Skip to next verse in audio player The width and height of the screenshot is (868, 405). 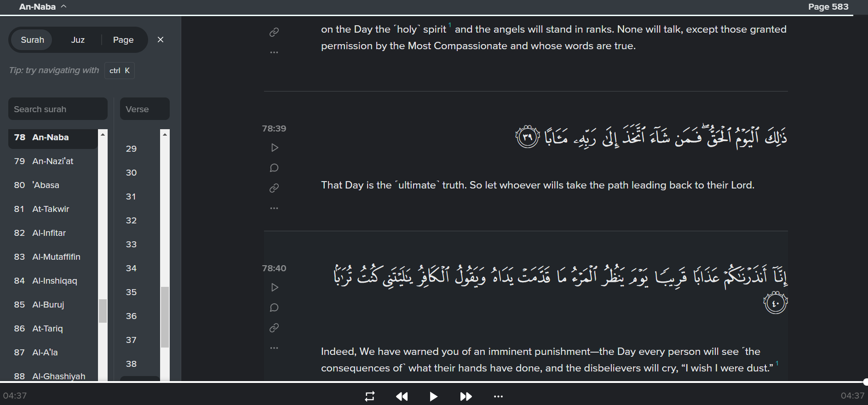(x=466, y=396)
